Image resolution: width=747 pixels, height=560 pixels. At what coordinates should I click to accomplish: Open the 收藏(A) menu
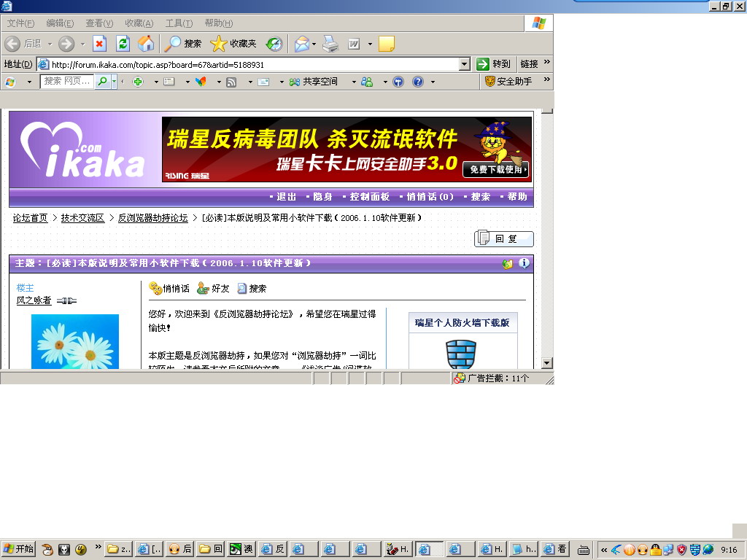pos(139,23)
